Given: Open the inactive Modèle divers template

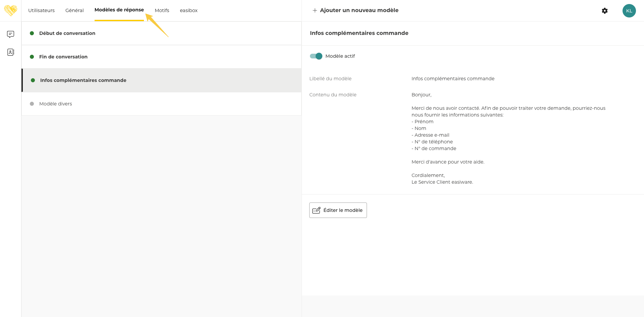Looking at the screenshot, I should click(x=55, y=104).
